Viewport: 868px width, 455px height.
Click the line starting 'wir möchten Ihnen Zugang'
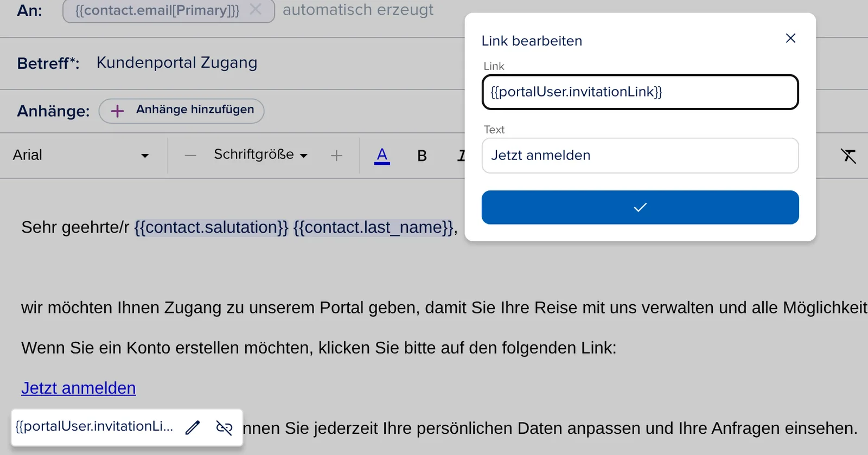(x=444, y=308)
